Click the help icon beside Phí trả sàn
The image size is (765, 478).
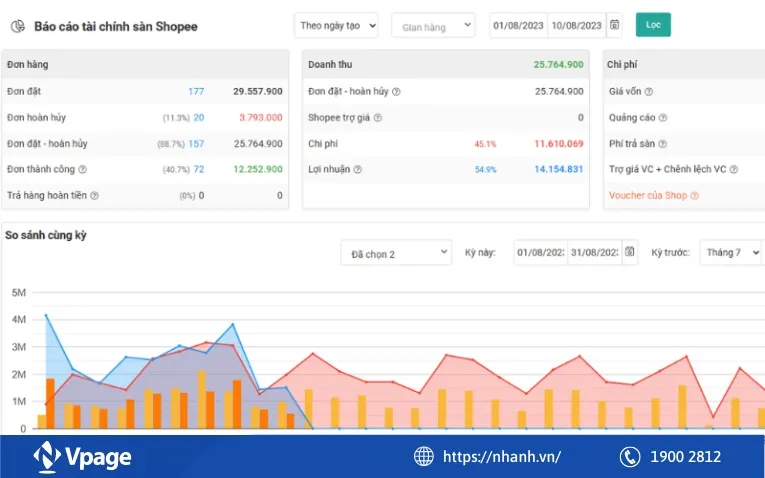663,144
